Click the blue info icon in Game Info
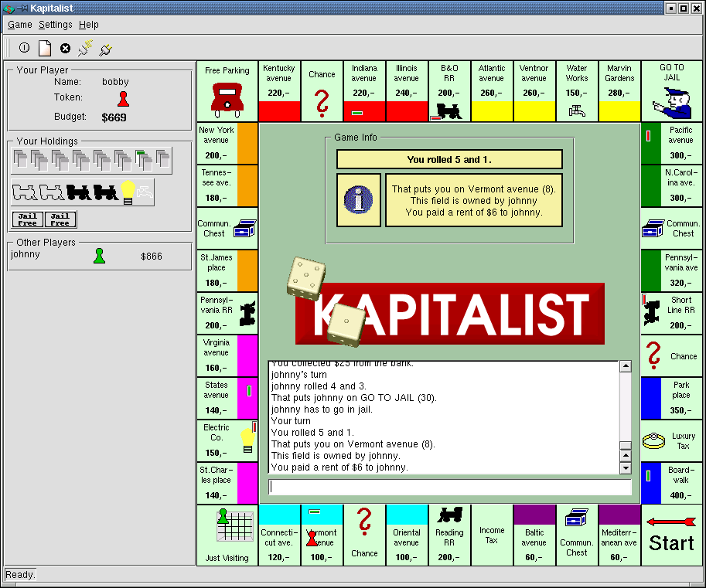Image resolution: width=706 pixels, height=588 pixels. (x=359, y=200)
